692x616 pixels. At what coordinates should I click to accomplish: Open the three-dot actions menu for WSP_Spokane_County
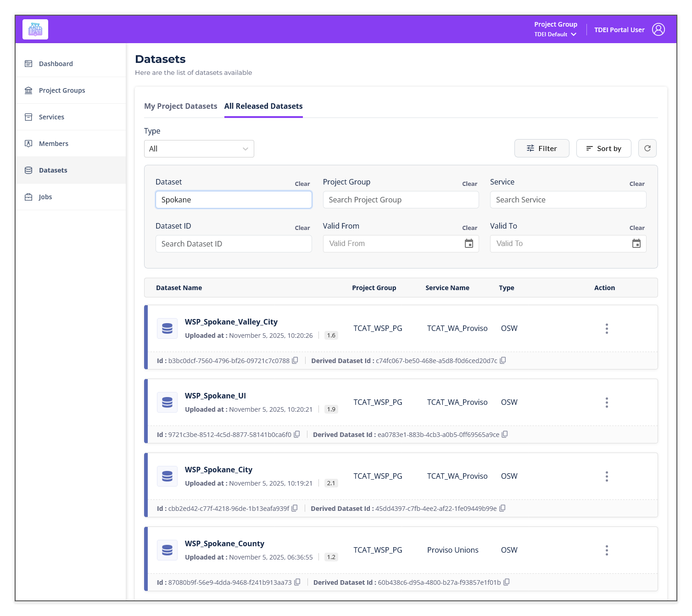coord(606,550)
